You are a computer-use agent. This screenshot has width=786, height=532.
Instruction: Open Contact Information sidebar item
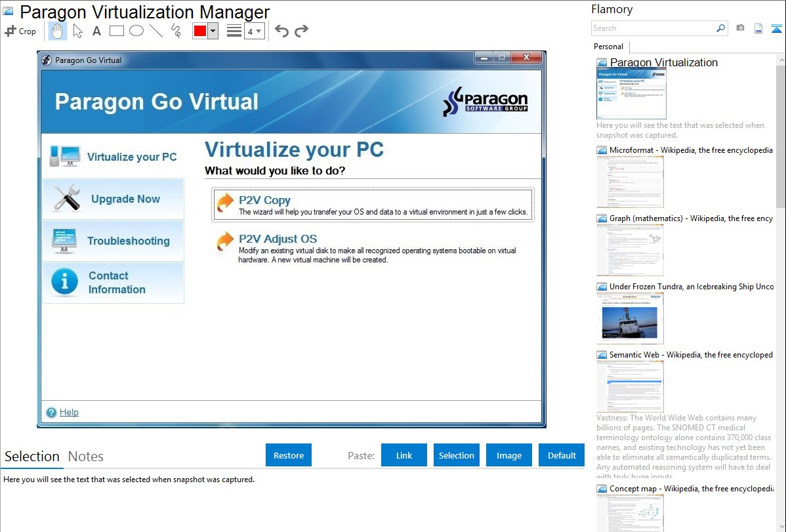click(x=114, y=283)
